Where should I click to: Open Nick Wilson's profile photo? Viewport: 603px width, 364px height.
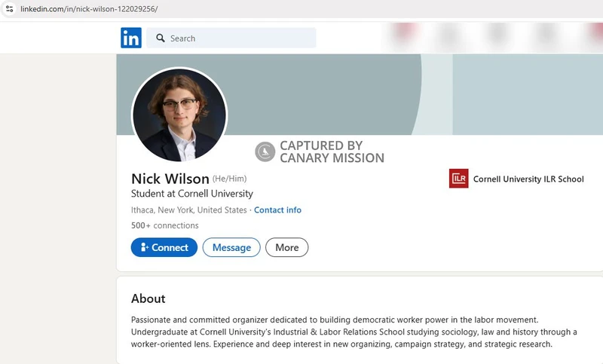pos(179,115)
